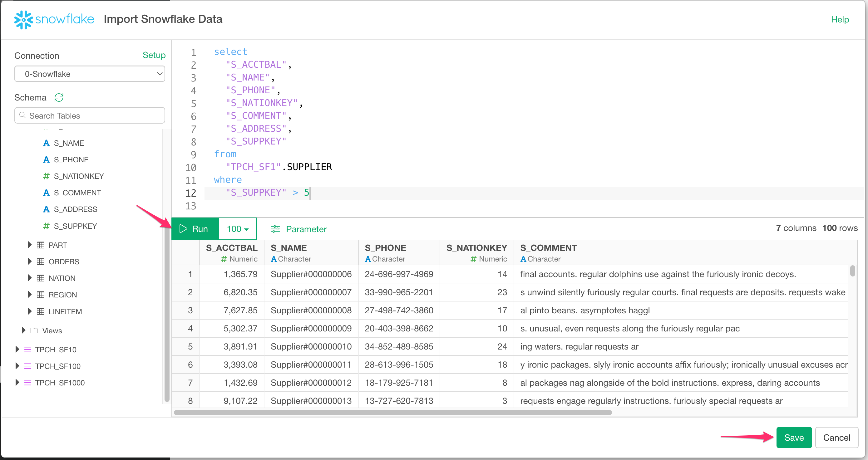This screenshot has height=460, width=868.
Task: Click character type icon under S_NAME column header
Action: (274, 259)
